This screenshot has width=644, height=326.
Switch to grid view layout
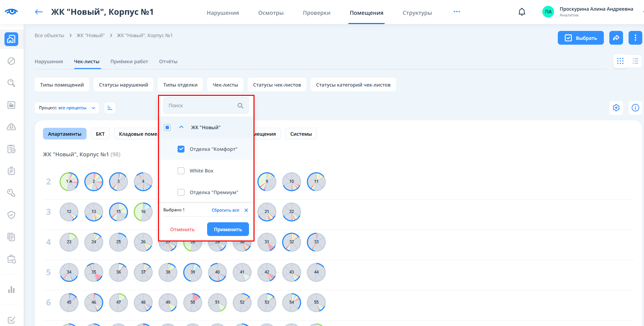620,61
